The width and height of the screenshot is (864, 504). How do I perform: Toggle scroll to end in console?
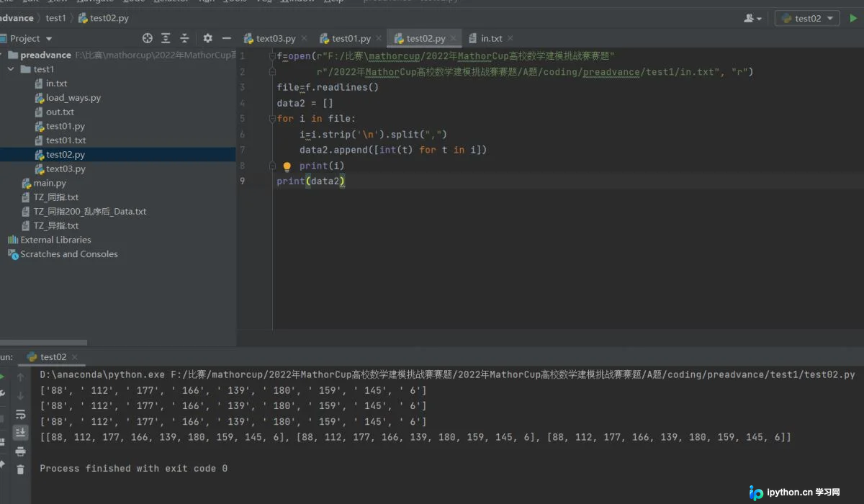pos(21,432)
